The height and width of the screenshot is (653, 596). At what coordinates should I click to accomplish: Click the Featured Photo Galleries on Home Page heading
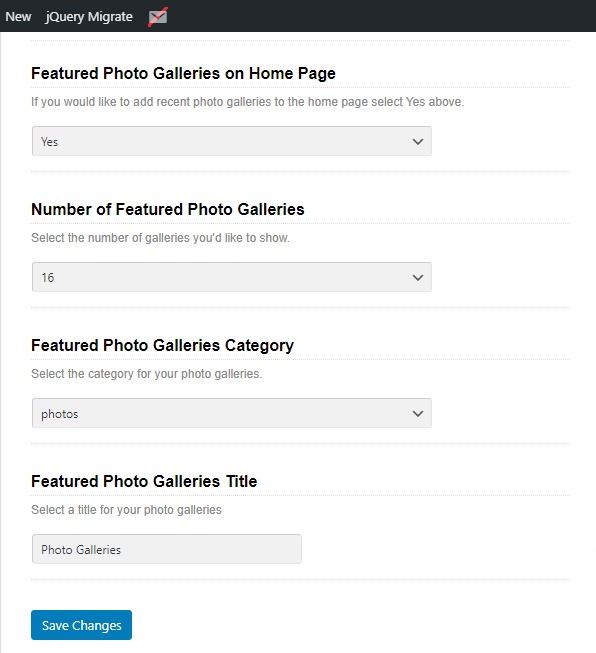(x=183, y=74)
